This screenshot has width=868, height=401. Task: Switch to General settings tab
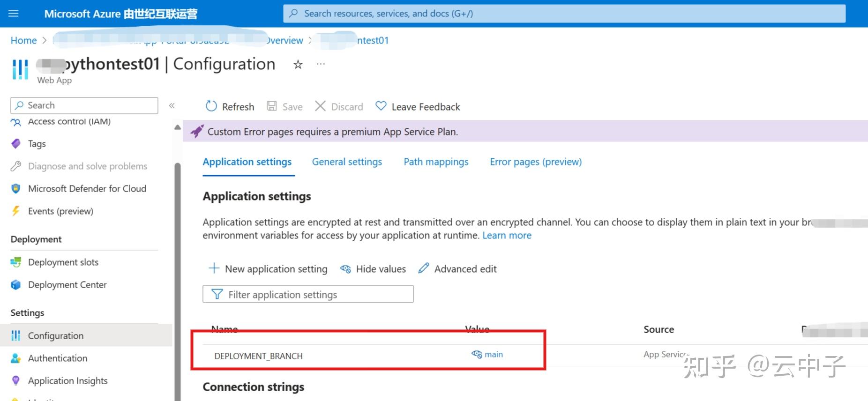point(347,162)
